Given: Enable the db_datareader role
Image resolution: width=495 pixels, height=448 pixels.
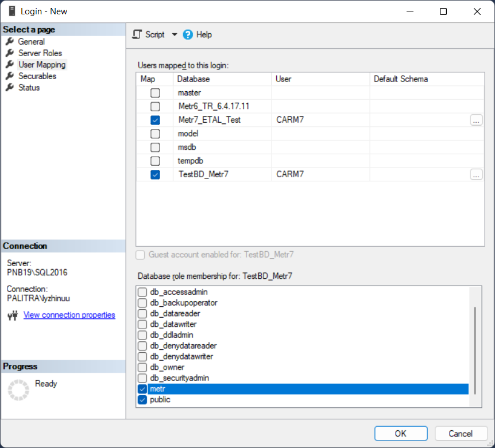Looking at the screenshot, I should (142, 313).
